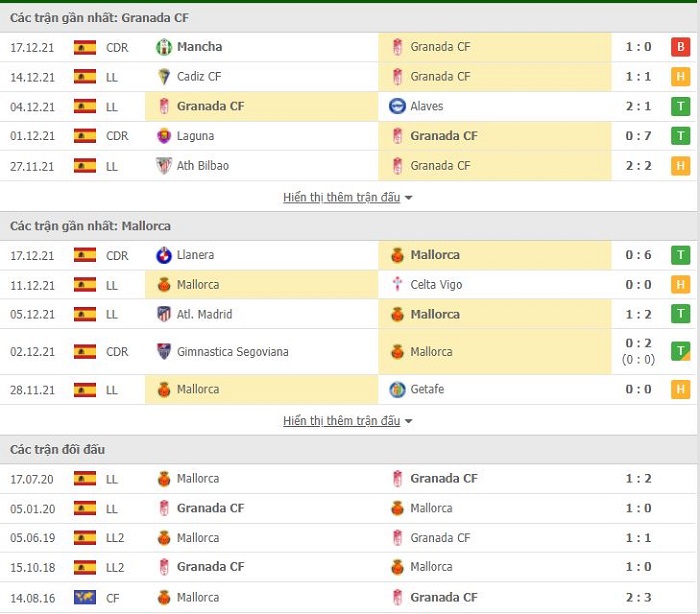
Task: Click the Alaves team logo
Action: pyautogui.click(x=397, y=106)
